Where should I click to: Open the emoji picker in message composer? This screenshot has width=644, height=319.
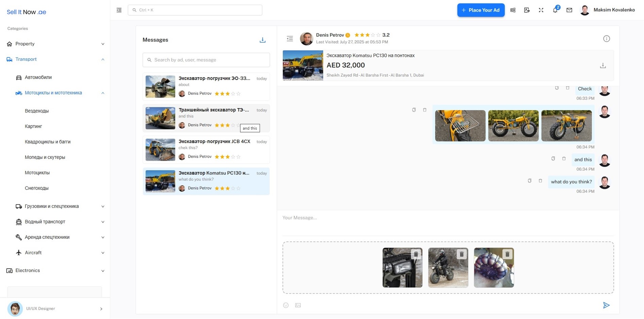(286, 305)
